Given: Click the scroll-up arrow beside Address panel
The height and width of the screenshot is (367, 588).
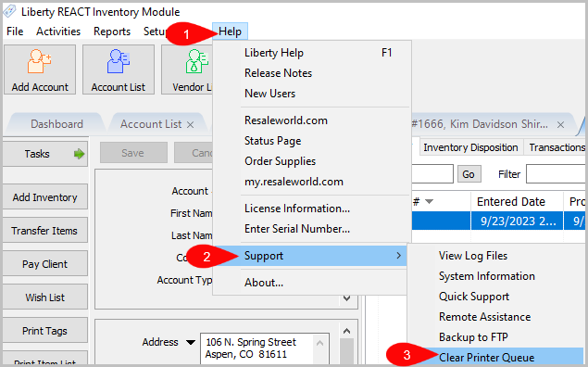Looking at the screenshot, I should [347, 331].
